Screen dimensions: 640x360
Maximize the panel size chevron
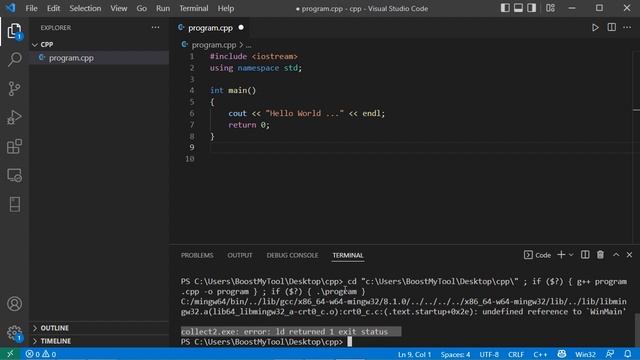pyautogui.click(x=616, y=255)
